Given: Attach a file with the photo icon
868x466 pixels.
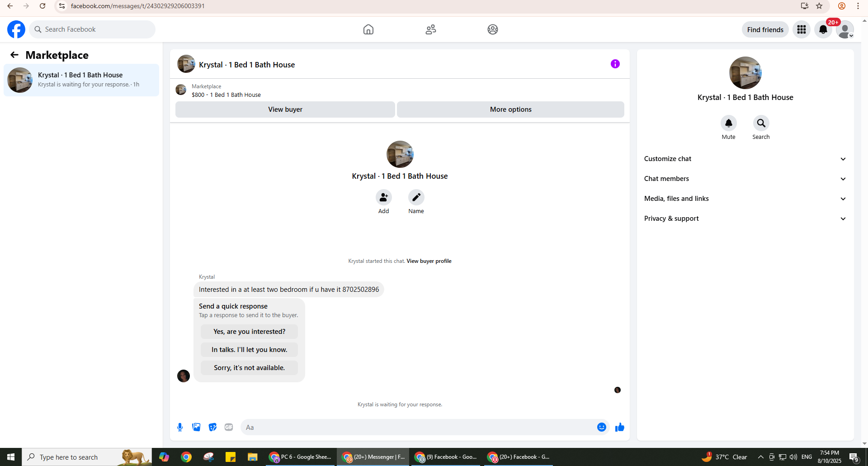Looking at the screenshot, I should click(196, 427).
